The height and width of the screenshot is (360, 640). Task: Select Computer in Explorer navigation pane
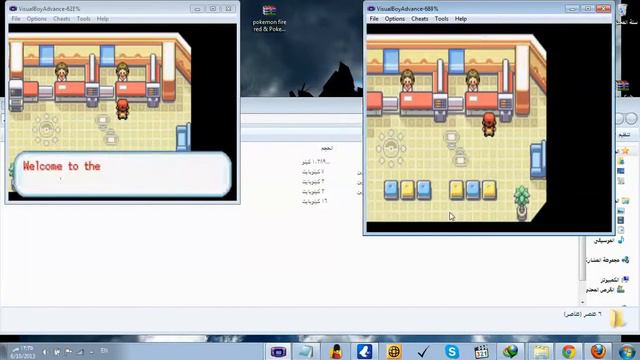coord(615,280)
